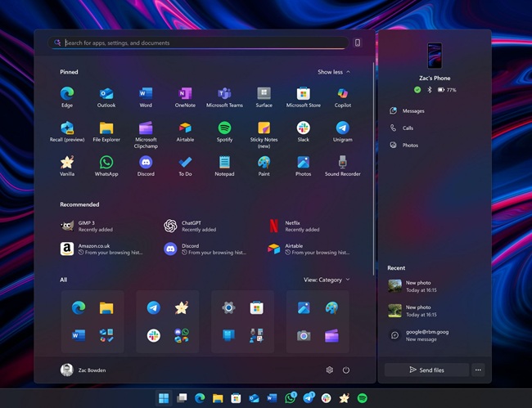Viewport: 532px width, 408px height.
Task: Toggle the phone panel button beside search
Action: coord(358,43)
